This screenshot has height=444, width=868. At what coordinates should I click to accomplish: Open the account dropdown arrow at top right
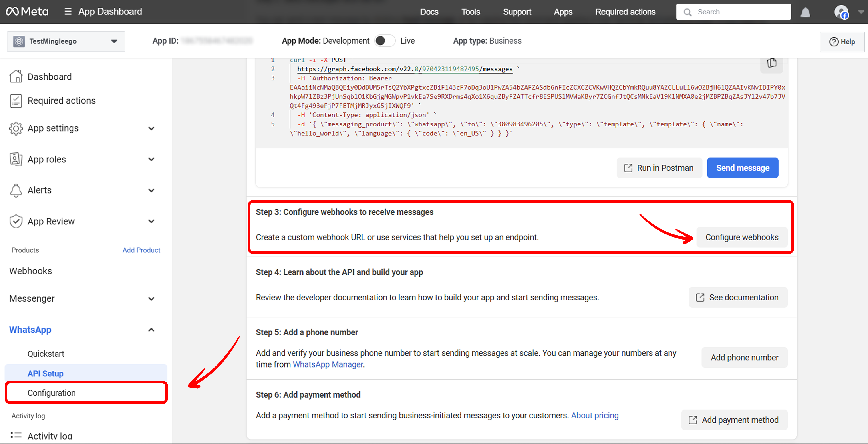pyautogui.click(x=861, y=12)
